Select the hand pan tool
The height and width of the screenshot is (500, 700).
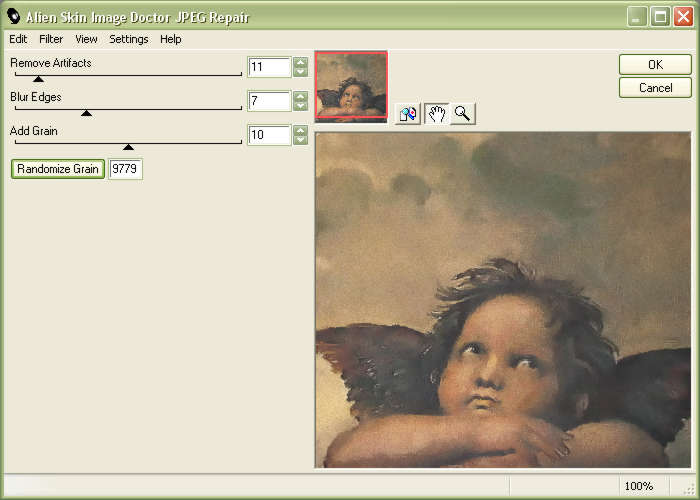[x=436, y=114]
